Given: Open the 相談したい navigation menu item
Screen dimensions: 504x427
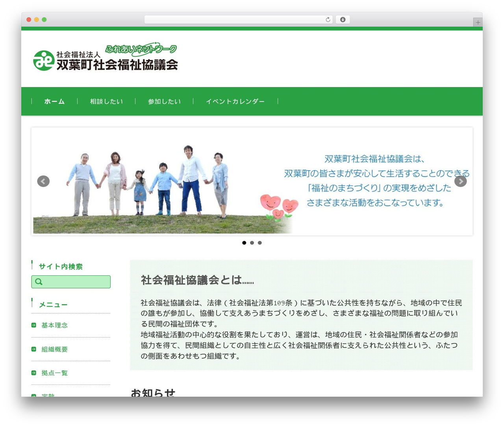Looking at the screenshot, I should click(x=106, y=101).
